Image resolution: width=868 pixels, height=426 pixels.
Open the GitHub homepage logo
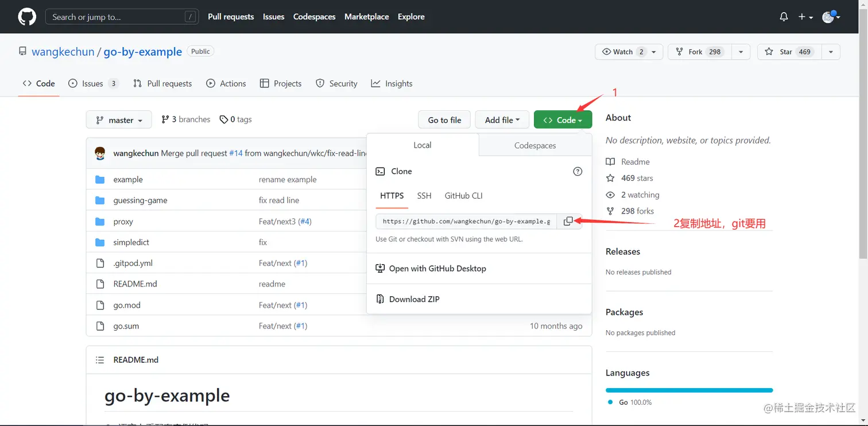(x=27, y=17)
